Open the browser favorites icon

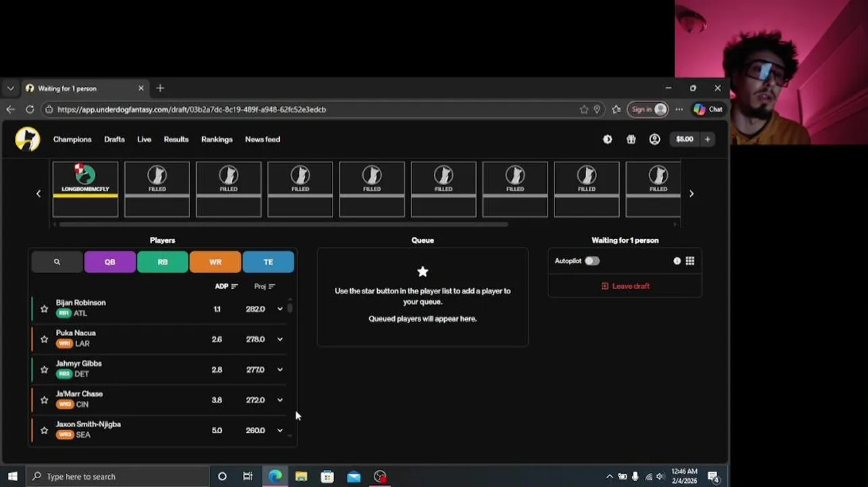616,109
